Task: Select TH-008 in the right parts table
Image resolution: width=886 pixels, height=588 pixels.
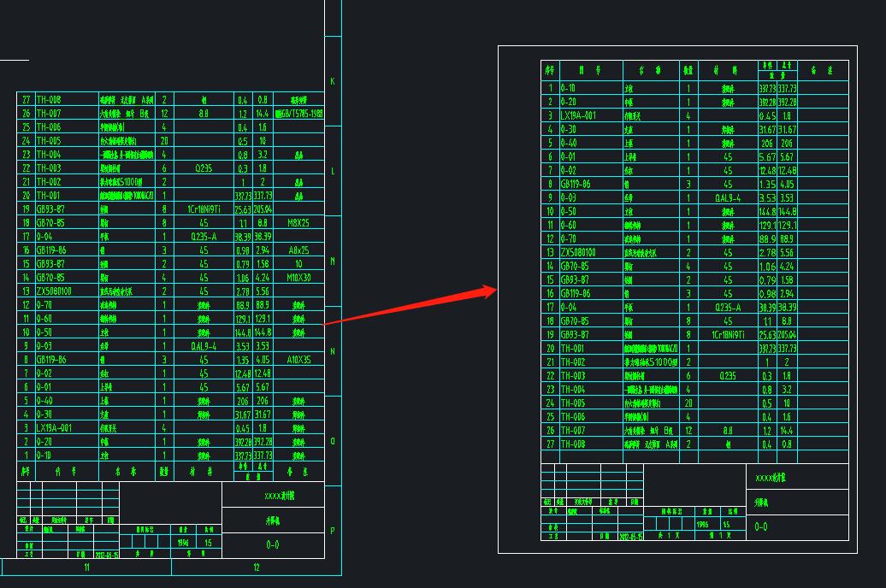Action: point(573,444)
